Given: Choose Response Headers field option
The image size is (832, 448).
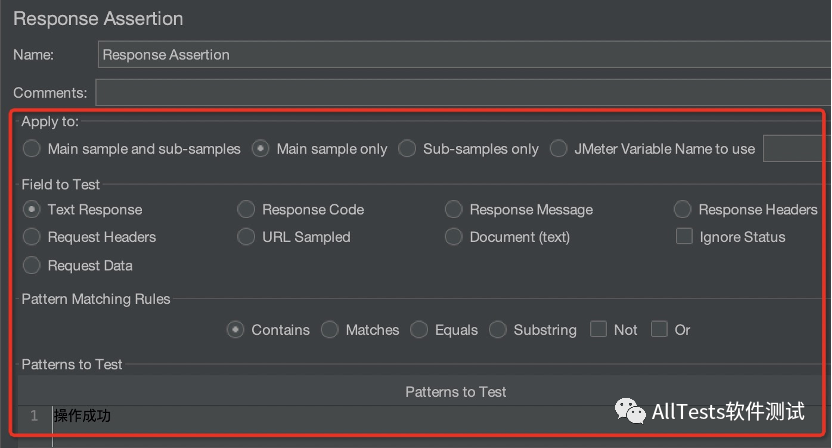Looking at the screenshot, I should click(x=683, y=210).
